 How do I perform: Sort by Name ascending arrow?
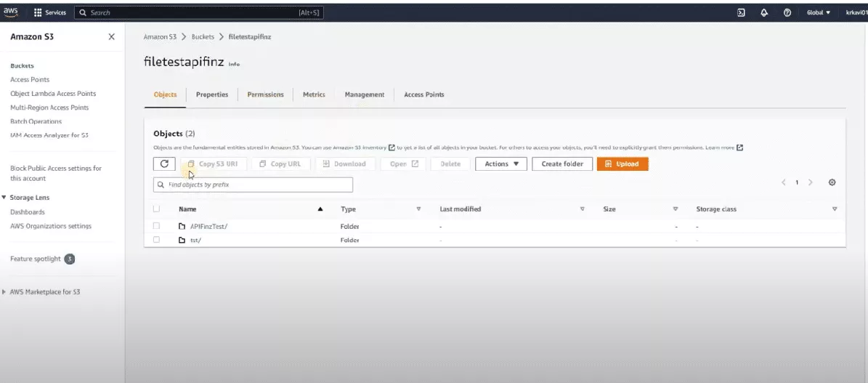pyautogui.click(x=320, y=209)
